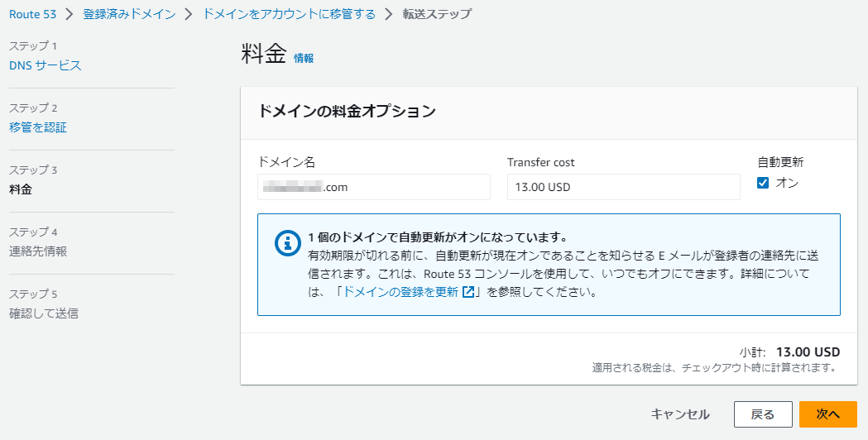The height and width of the screenshot is (440, 868).
Task: Open the Route 53 breadcrumb link
Action: pos(32,15)
